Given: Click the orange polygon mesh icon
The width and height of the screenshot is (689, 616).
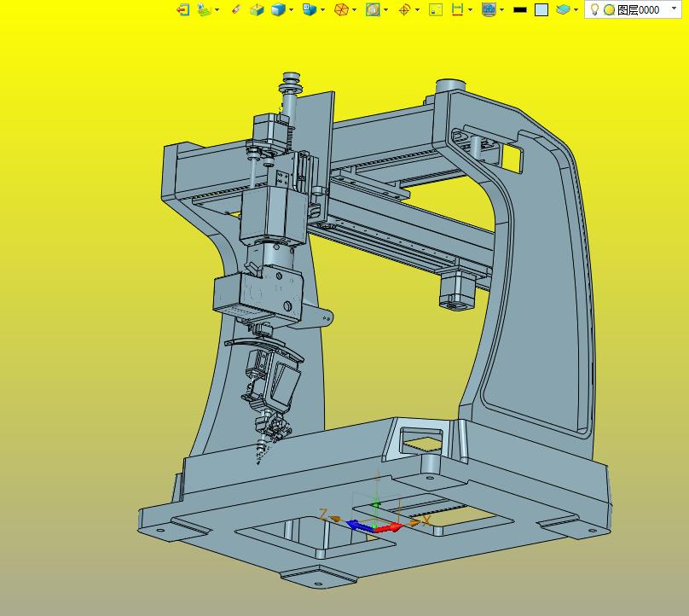Looking at the screenshot, I should [x=341, y=9].
